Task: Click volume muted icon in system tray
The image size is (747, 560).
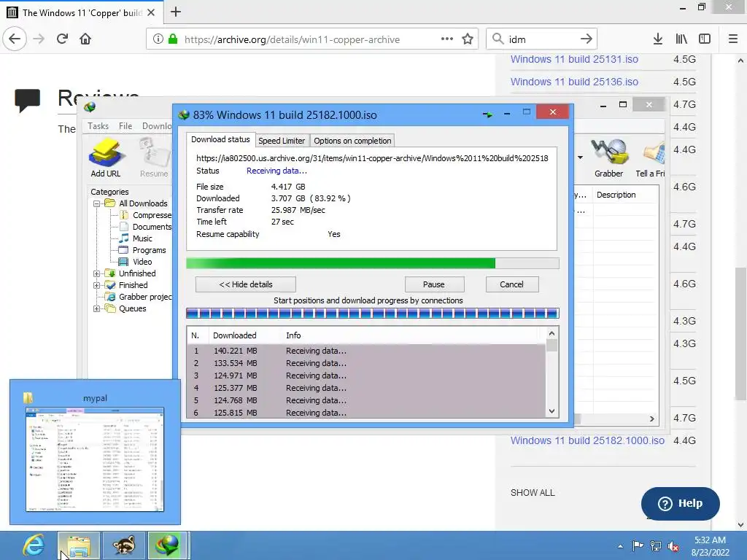Action: click(673, 546)
